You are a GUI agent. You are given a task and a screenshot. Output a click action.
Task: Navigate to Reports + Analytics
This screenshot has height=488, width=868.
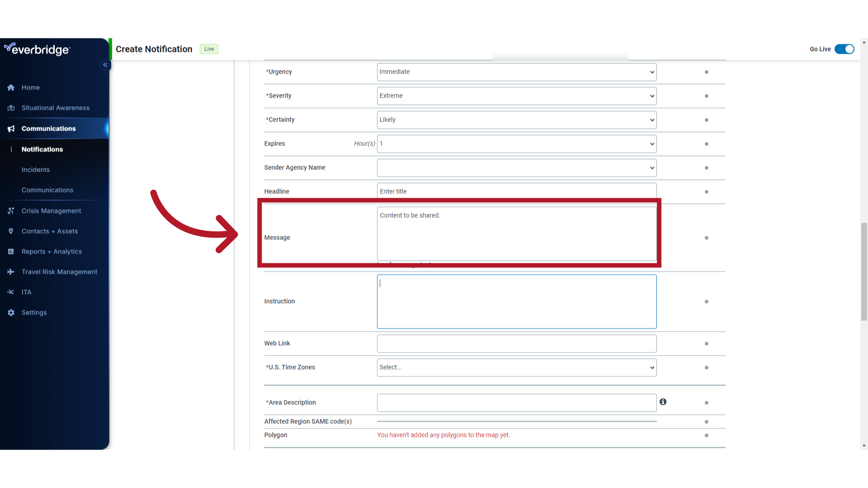click(52, 251)
